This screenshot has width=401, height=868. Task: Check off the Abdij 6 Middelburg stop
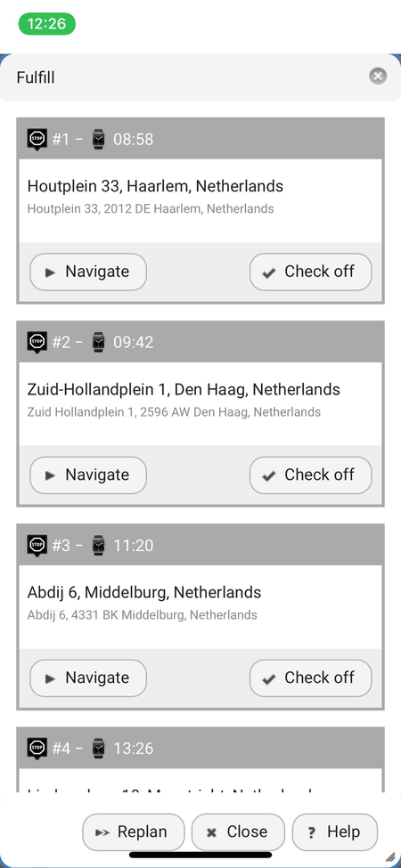(311, 678)
